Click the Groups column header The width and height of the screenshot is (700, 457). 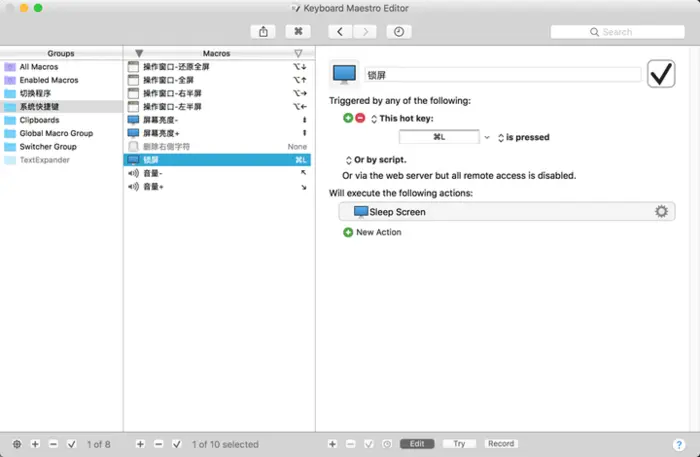[x=61, y=53]
